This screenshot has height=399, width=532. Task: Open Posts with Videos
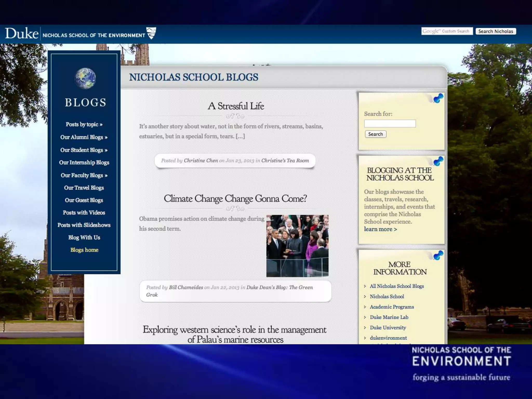pos(84,213)
